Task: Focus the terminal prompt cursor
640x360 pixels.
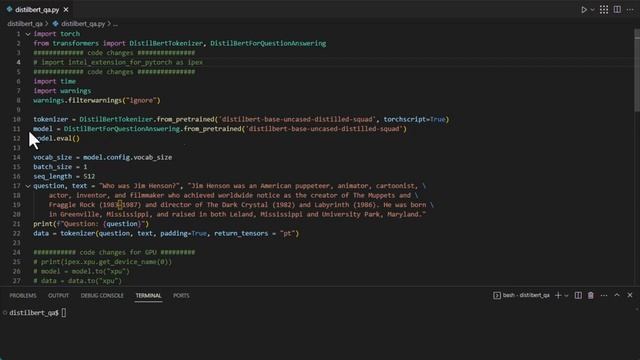Action: tap(64, 313)
